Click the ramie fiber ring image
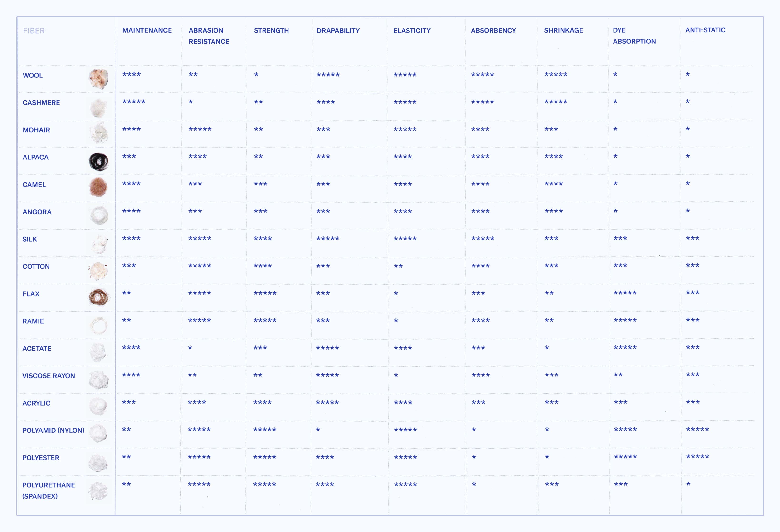780x532 pixels. coord(99,325)
